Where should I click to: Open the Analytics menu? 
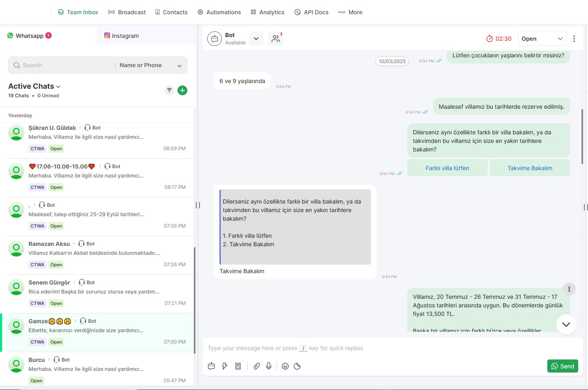(x=268, y=12)
